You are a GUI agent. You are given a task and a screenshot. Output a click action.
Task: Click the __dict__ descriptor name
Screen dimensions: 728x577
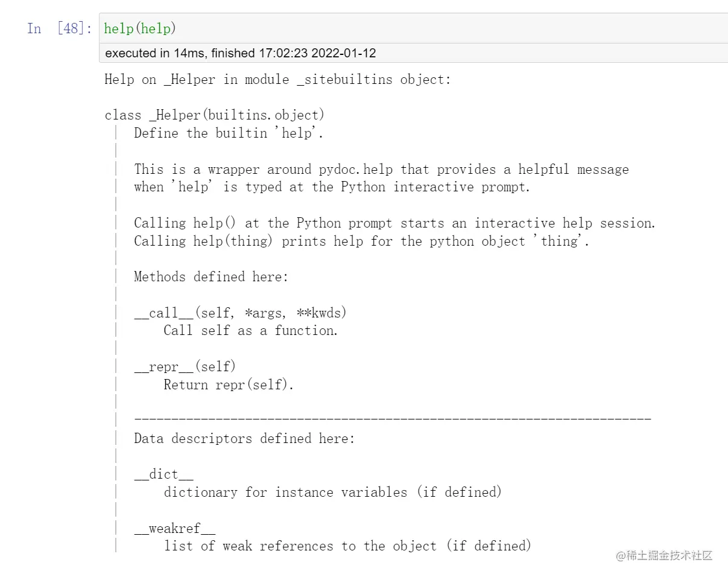point(163,474)
